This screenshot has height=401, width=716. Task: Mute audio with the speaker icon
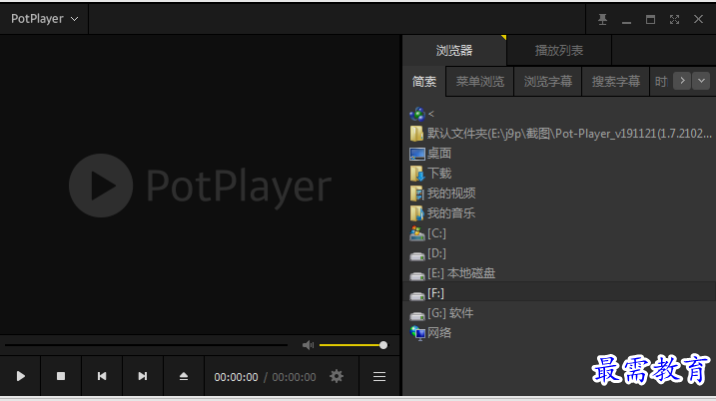point(308,345)
